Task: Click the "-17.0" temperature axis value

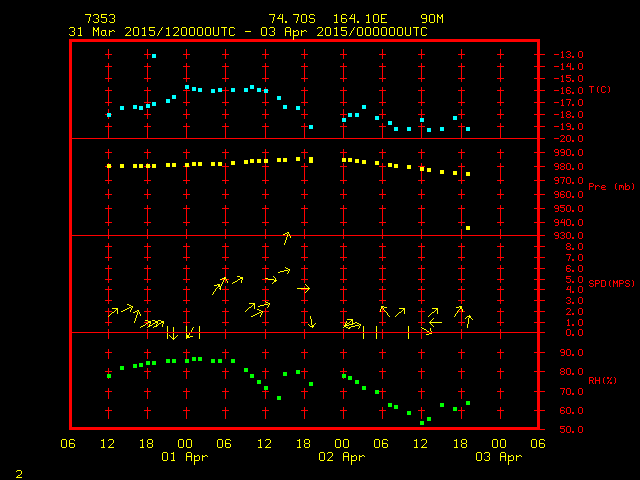Action: click(568, 102)
